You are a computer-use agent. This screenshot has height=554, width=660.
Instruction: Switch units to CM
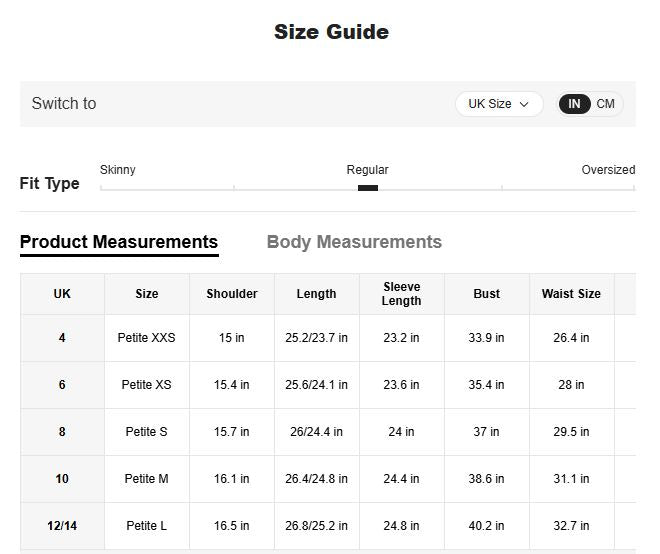(606, 104)
